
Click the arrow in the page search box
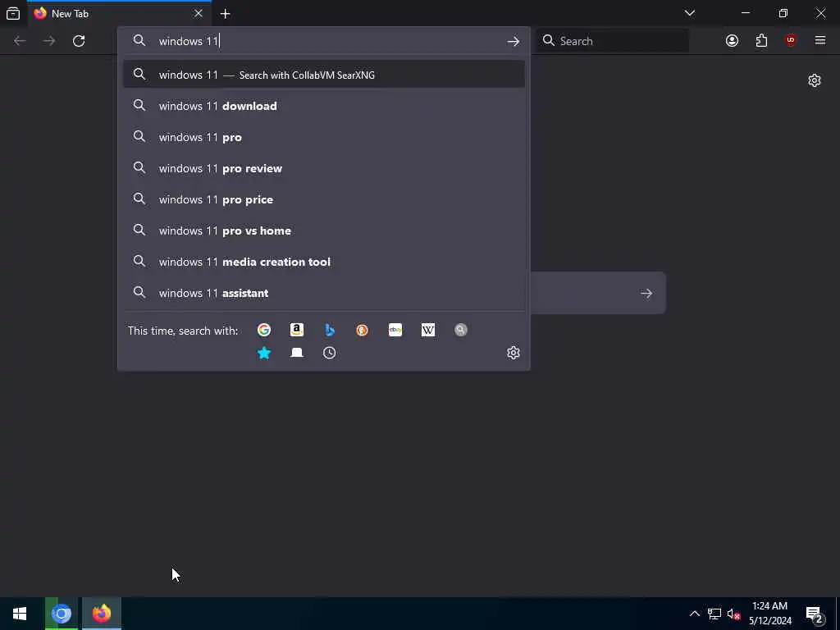(x=646, y=293)
